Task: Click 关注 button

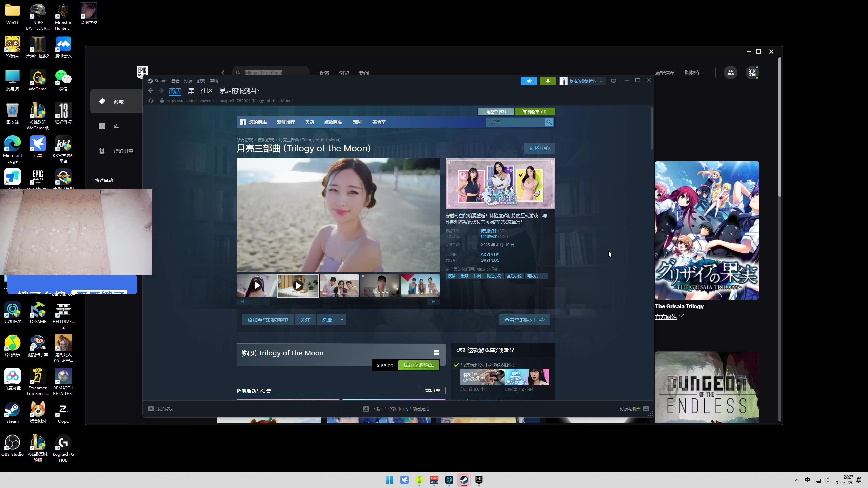Action: click(x=305, y=320)
